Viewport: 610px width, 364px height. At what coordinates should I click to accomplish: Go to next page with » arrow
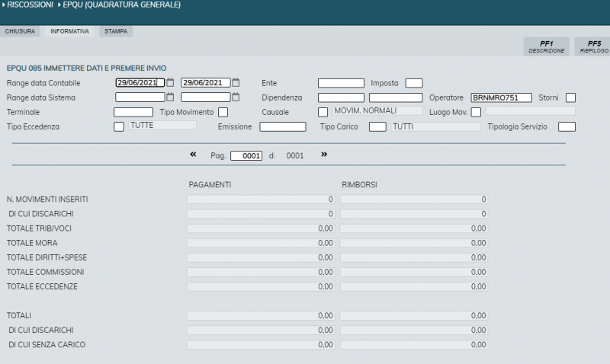tap(324, 155)
